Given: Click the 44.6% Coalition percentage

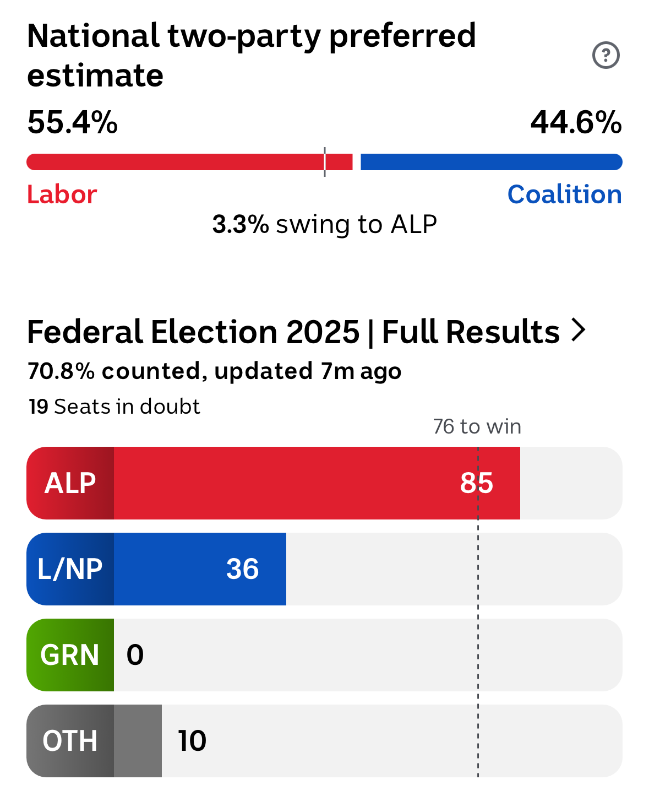Looking at the screenshot, I should click(576, 122).
